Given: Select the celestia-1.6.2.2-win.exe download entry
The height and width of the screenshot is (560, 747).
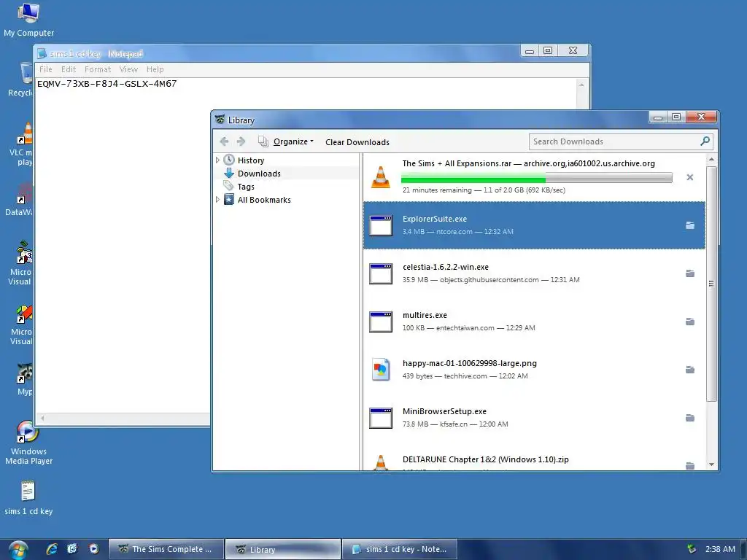Looking at the screenshot, I should point(534,273).
